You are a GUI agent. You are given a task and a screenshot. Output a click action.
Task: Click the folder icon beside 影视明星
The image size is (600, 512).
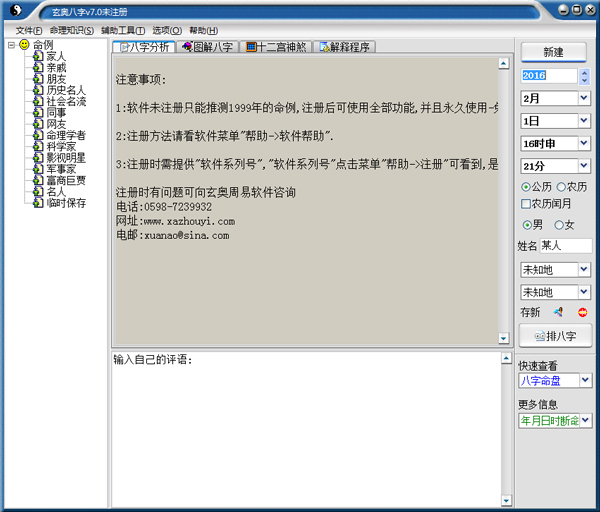(x=38, y=158)
